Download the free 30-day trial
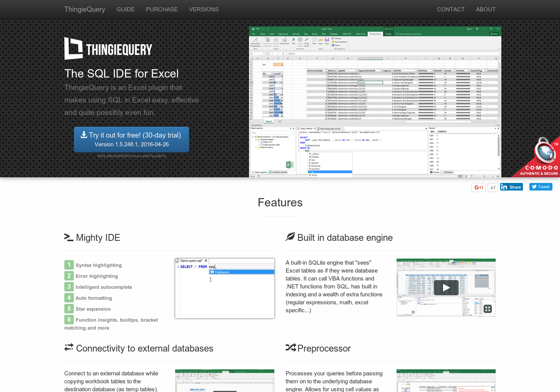560x392 pixels. click(x=131, y=139)
